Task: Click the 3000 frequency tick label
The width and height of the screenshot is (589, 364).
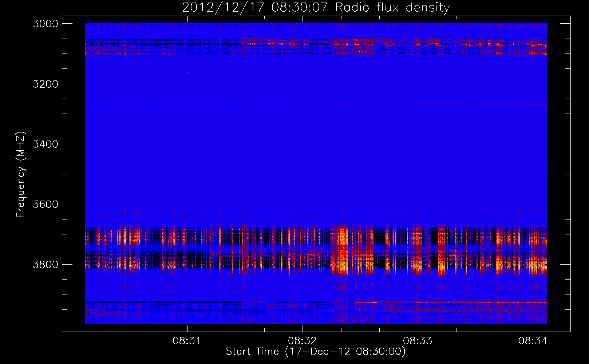Action: click(x=46, y=24)
